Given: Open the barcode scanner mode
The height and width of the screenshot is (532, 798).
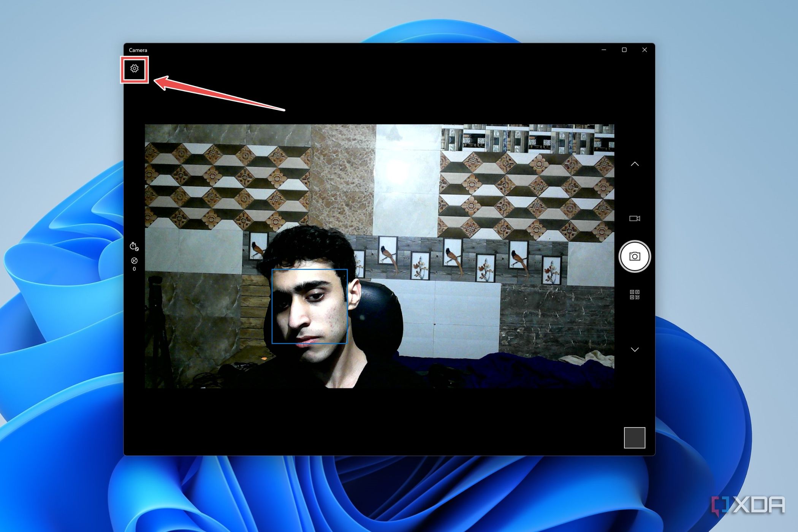Looking at the screenshot, I should tap(635, 295).
